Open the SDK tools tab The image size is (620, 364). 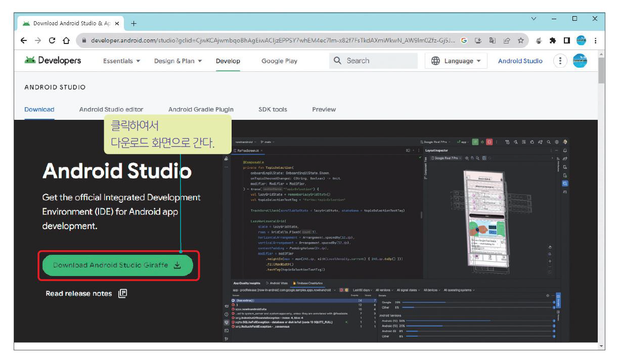point(273,109)
